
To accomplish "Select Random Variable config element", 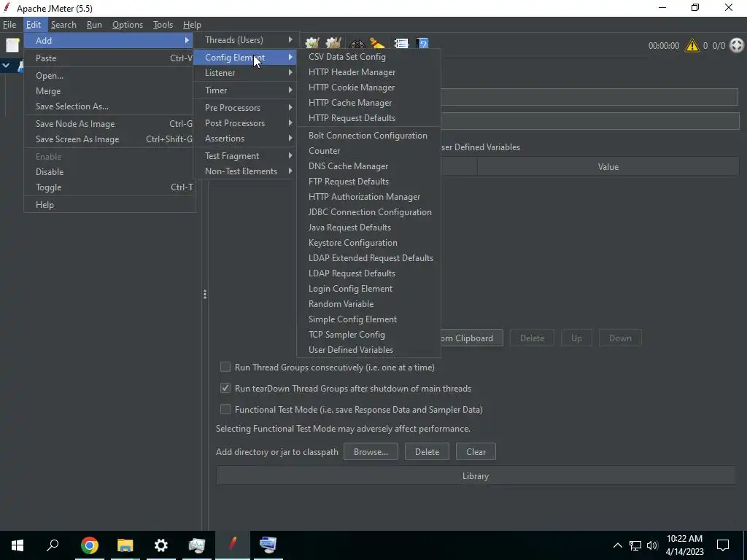I will pyautogui.click(x=368, y=304).
